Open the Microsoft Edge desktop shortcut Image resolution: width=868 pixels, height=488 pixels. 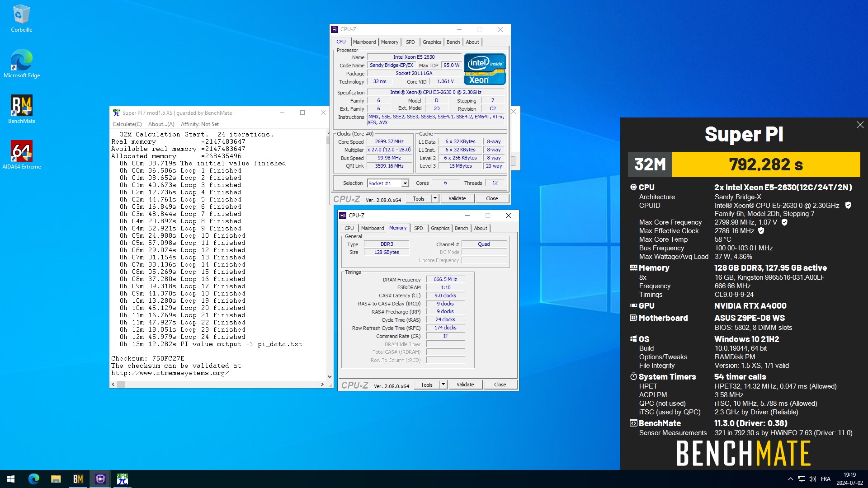tap(21, 64)
